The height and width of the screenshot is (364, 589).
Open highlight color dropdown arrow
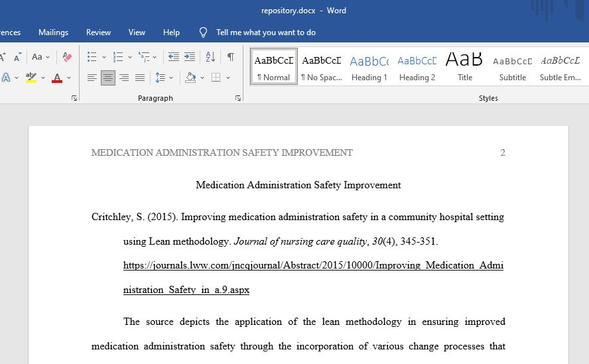coord(43,78)
